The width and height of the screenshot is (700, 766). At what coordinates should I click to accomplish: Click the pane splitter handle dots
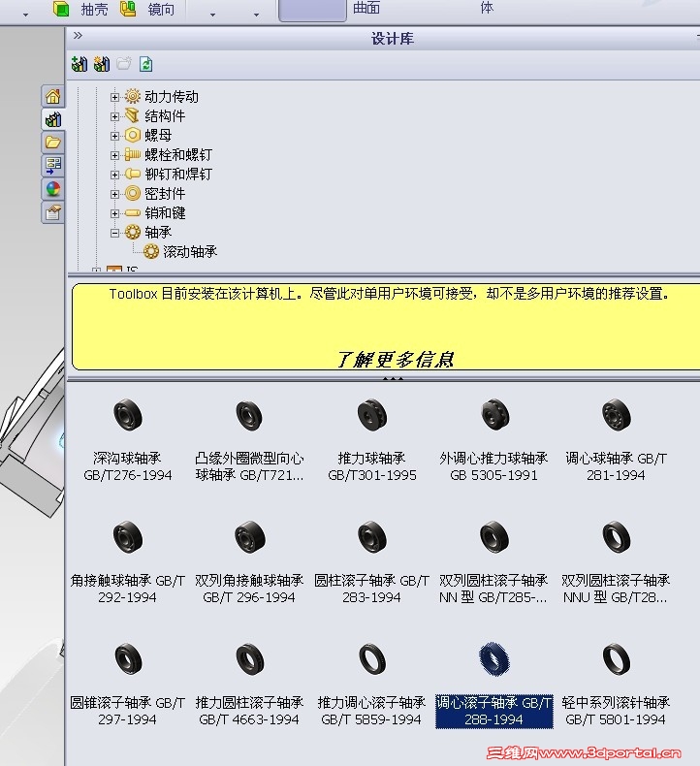393,378
